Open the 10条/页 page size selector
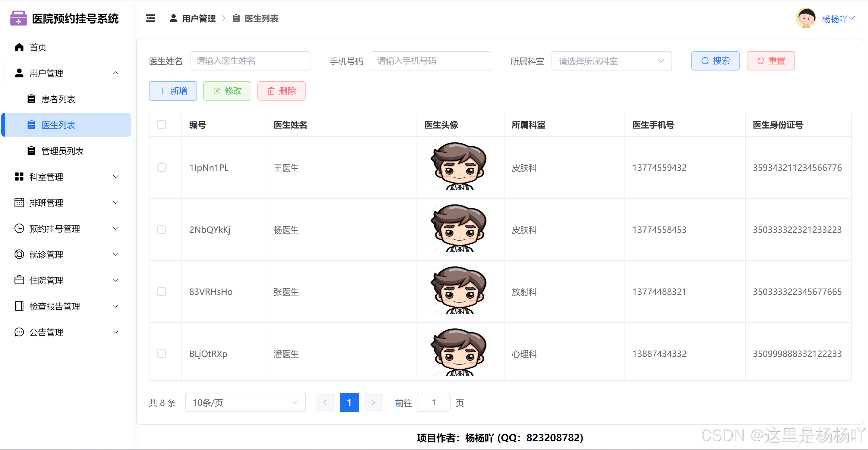The image size is (868, 450). click(245, 402)
